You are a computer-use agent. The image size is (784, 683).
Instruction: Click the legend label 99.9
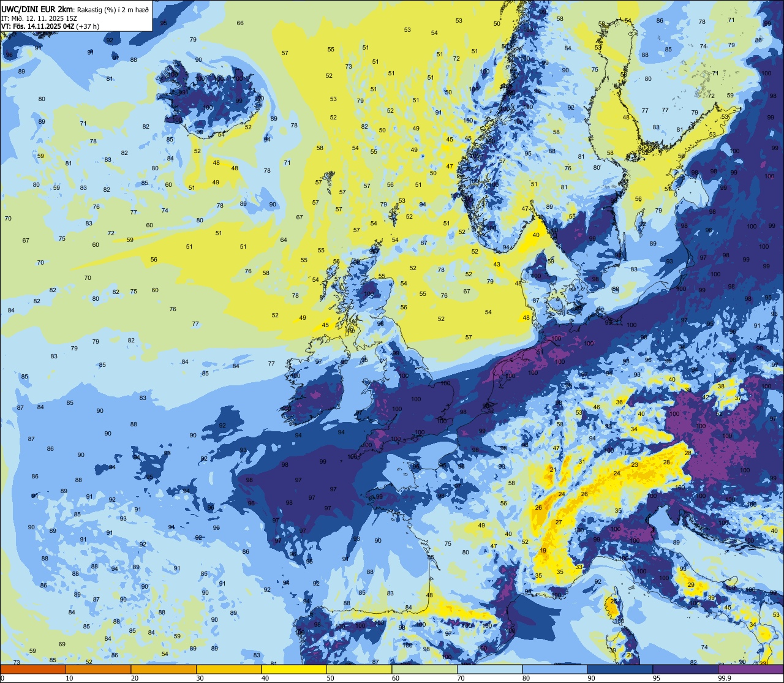pyautogui.click(x=725, y=678)
